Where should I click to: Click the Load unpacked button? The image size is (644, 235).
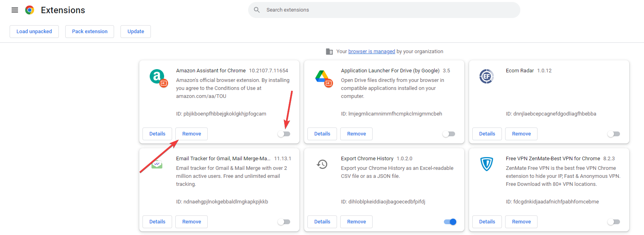point(34,32)
